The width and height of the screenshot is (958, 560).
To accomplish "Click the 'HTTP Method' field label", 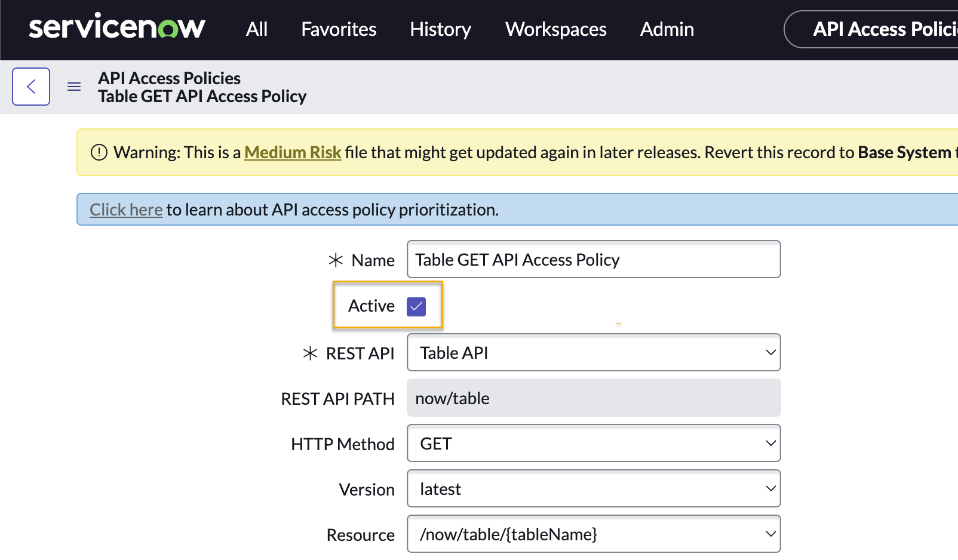I will pos(343,444).
